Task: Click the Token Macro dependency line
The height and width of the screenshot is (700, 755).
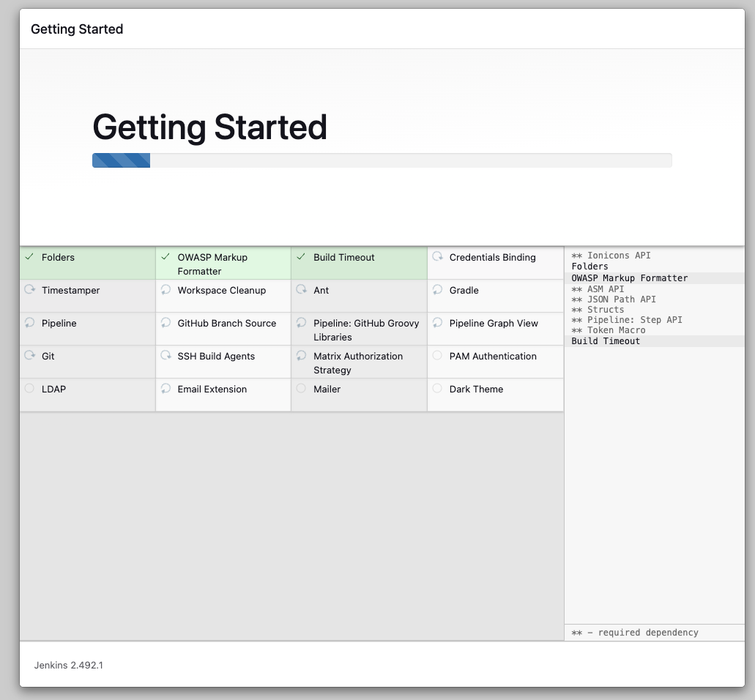Action: click(x=609, y=330)
